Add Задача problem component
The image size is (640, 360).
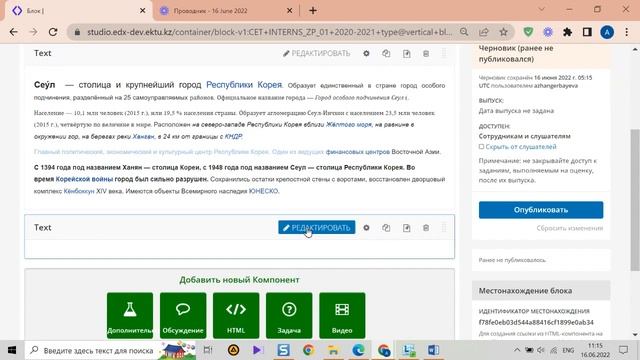pyautogui.click(x=289, y=315)
